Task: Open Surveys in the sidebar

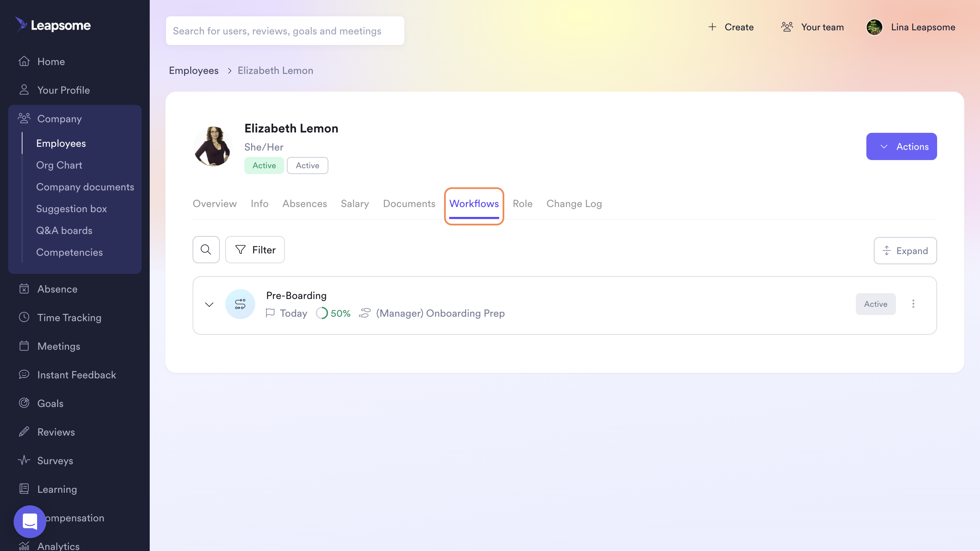Action: click(46, 460)
